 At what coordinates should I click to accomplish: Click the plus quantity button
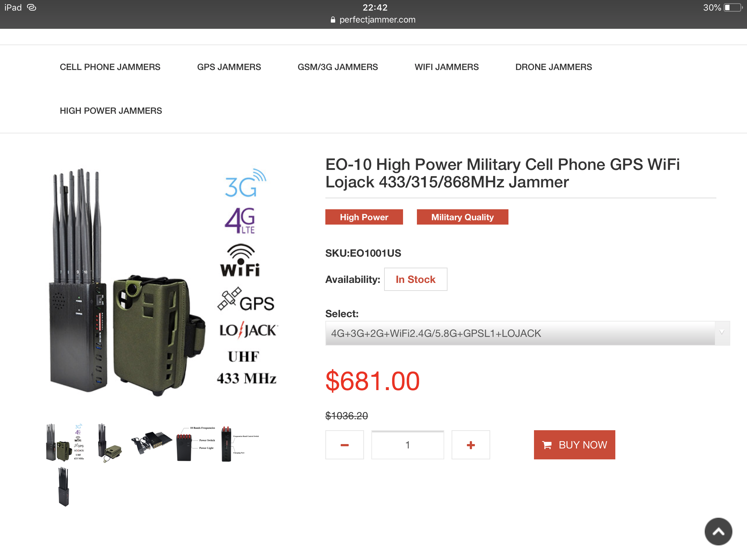coord(471,445)
